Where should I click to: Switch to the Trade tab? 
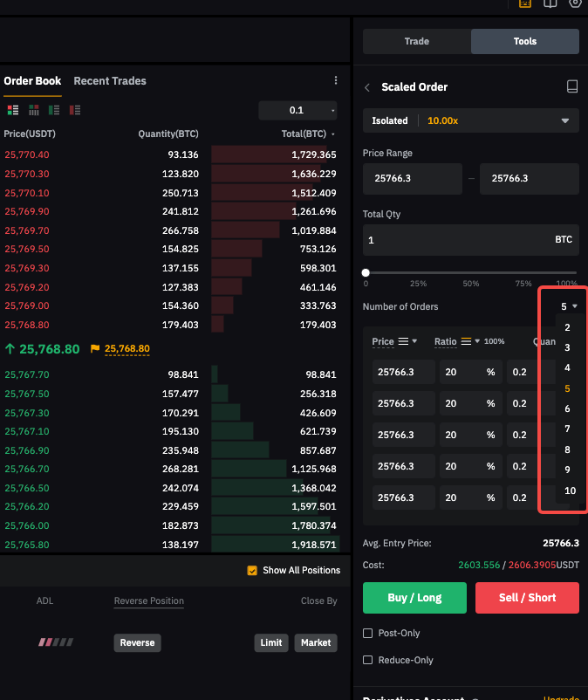[x=417, y=41]
